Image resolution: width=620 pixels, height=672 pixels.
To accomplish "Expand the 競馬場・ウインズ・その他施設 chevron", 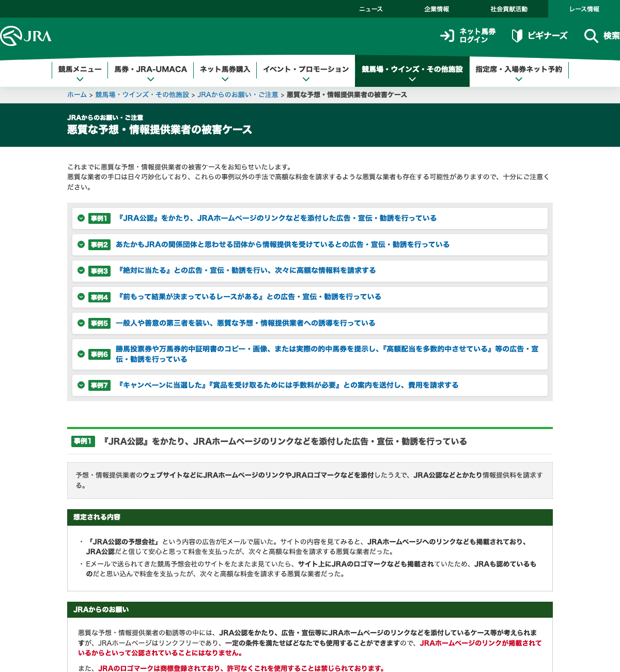I will pyautogui.click(x=412, y=79).
